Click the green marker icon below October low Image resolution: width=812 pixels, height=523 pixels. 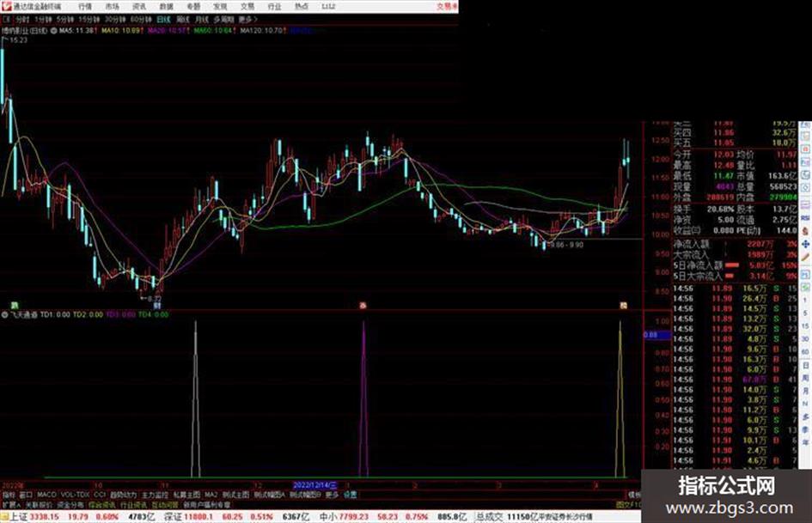pyautogui.click(x=14, y=306)
